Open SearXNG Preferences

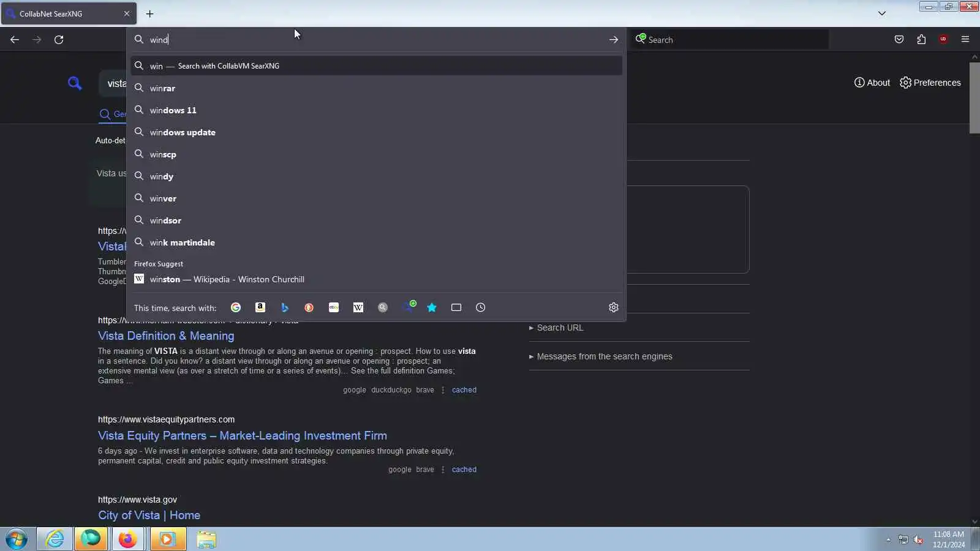tap(930, 83)
